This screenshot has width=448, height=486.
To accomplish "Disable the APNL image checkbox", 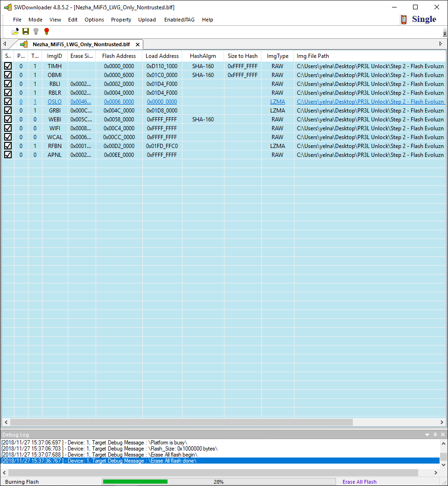I will (8, 155).
